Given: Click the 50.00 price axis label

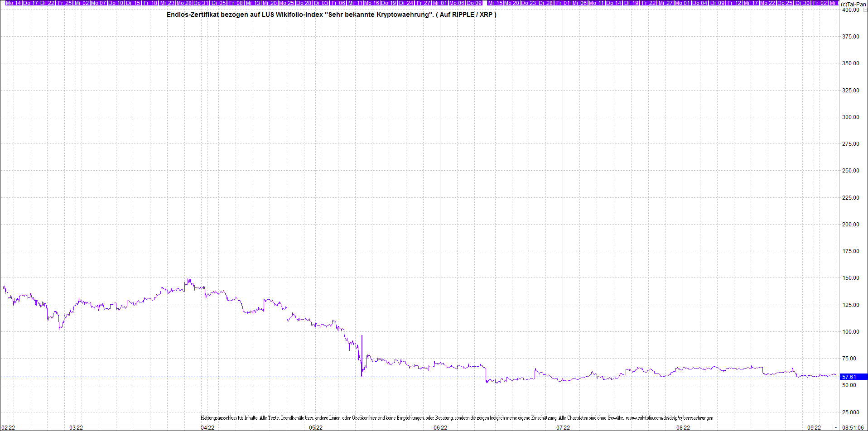Looking at the screenshot, I should (849, 385).
